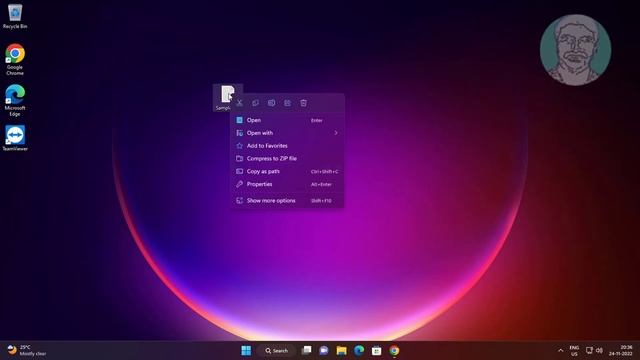The image size is (640, 360).
Task: Click the volume speaker icon
Action: (x=599, y=350)
